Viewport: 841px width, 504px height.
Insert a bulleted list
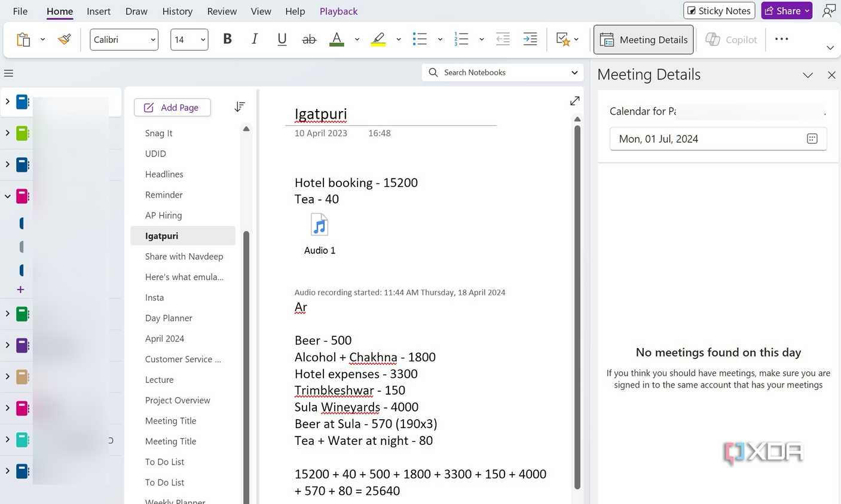pos(420,39)
